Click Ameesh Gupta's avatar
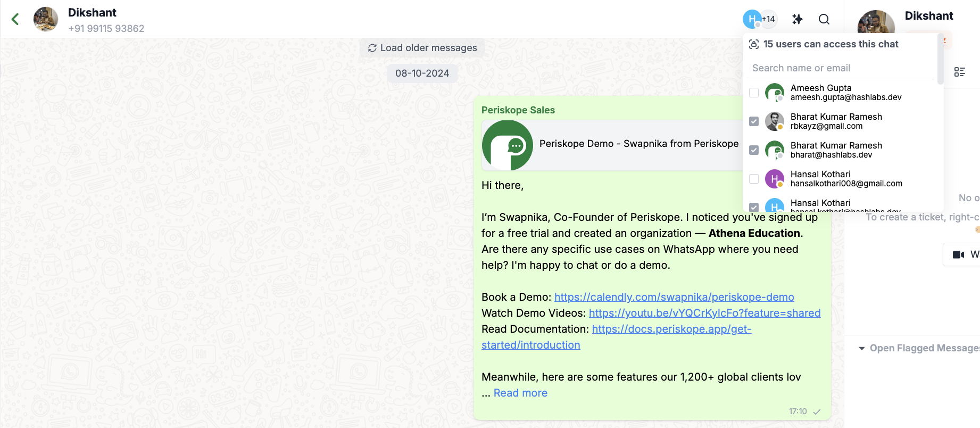 [x=775, y=93]
